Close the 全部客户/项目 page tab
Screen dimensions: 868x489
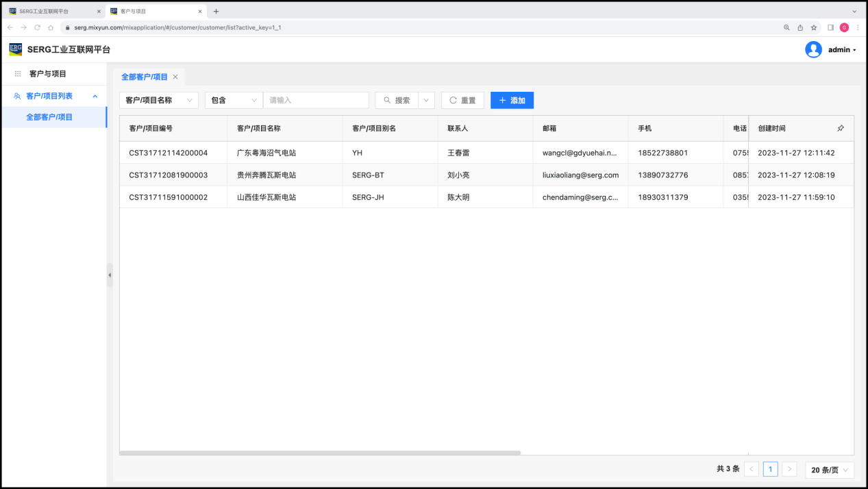click(x=175, y=77)
